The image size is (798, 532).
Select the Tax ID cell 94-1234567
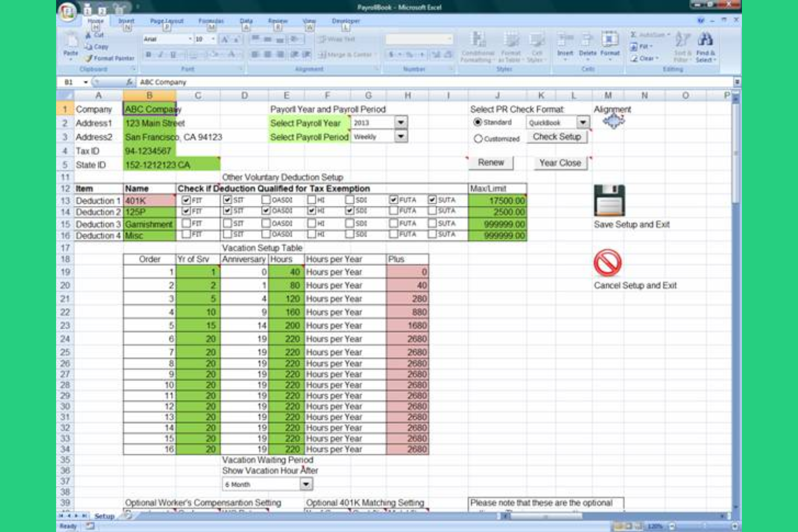149,151
